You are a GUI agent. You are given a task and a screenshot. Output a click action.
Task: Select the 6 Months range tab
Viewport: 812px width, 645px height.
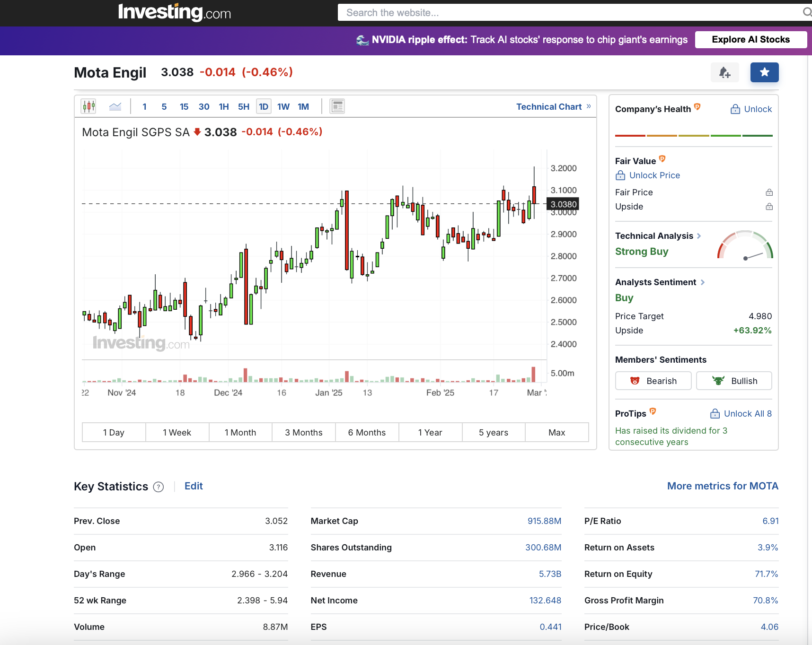[367, 432]
